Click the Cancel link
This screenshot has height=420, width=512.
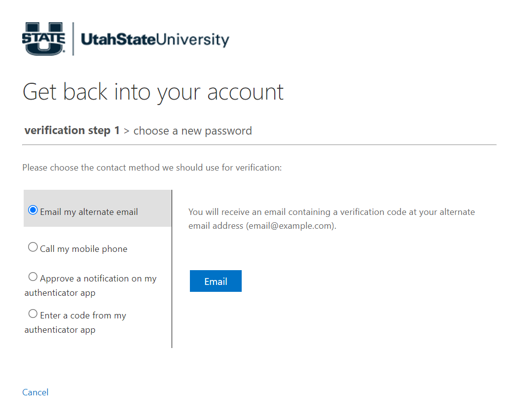(x=36, y=392)
